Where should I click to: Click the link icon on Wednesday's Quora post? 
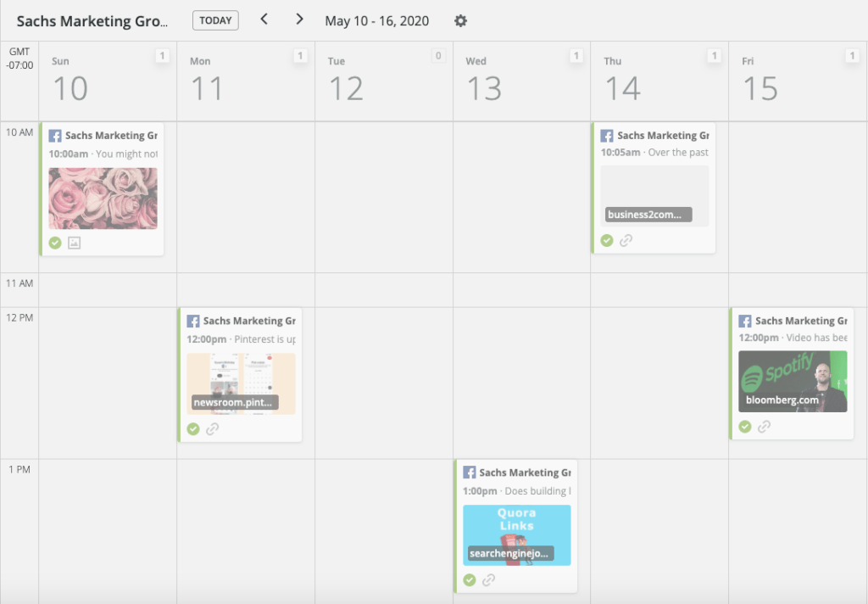tap(488, 580)
